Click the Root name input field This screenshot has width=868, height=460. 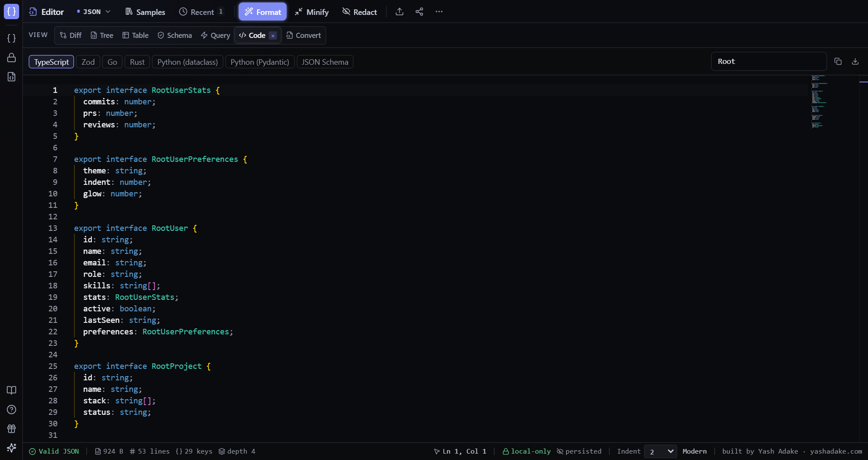(x=768, y=61)
